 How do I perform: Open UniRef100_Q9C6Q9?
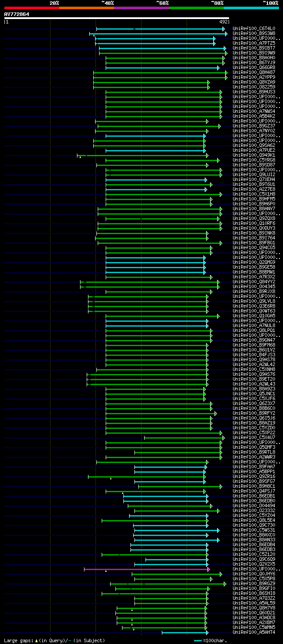[x=254, y=559]
